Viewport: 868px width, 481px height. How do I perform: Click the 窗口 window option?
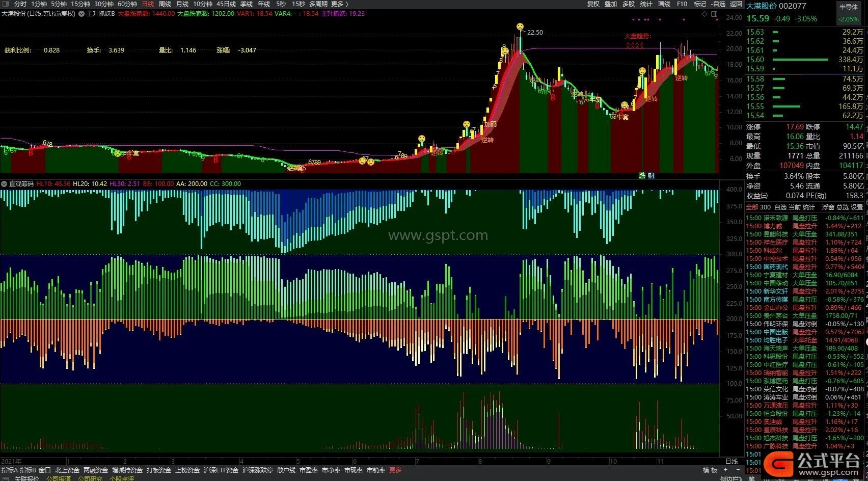(x=45, y=470)
